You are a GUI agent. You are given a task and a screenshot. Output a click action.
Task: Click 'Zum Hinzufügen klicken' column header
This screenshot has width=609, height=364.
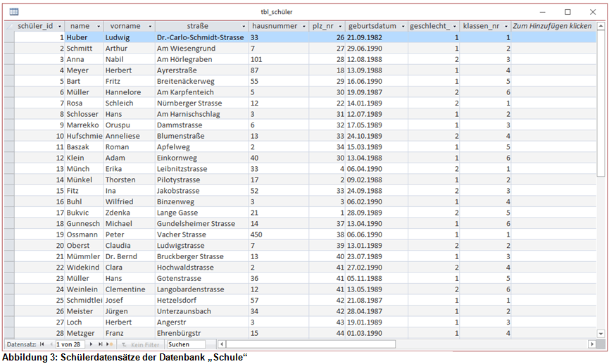tap(552, 26)
